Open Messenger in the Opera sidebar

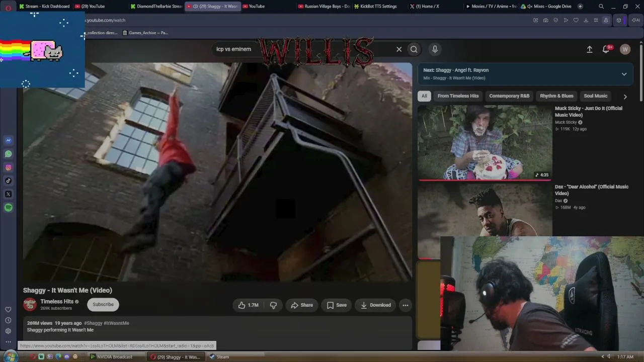8,140
